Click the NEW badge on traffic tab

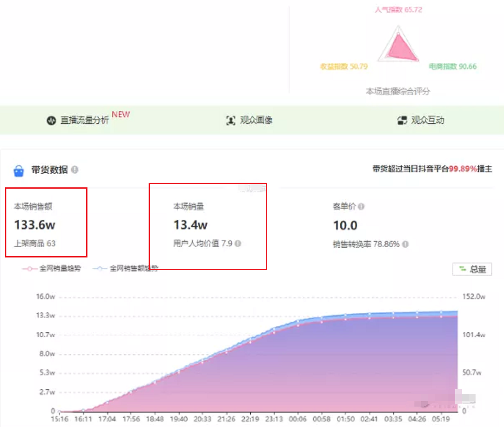click(121, 114)
